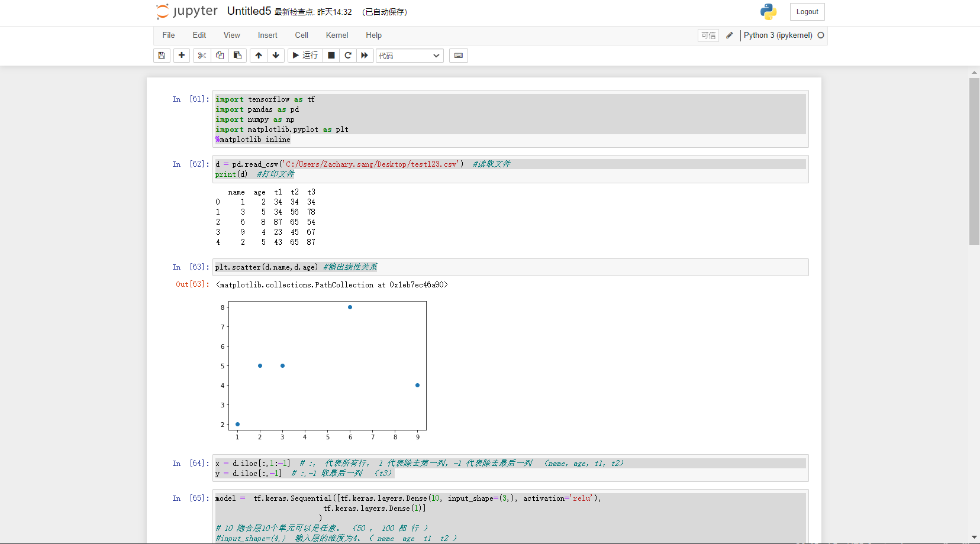Viewport: 980px width, 544px height.
Task: Open the Help menu
Action: (373, 35)
